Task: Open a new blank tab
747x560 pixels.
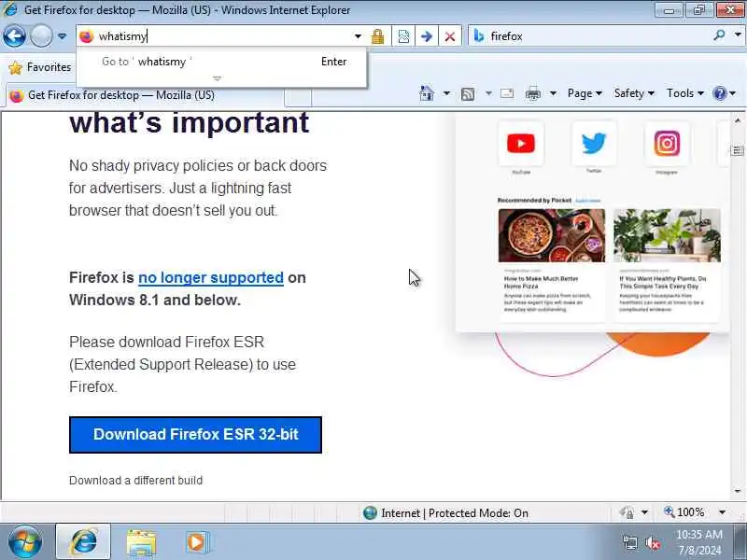Action: [x=298, y=97]
